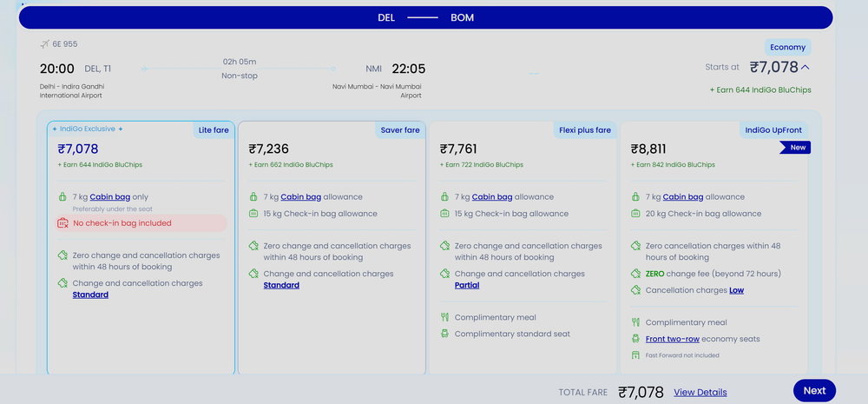Image resolution: width=868 pixels, height=404 pixels.
Task: Click cabin bag icon in Saver fare
Action: [x=253, y=196]
